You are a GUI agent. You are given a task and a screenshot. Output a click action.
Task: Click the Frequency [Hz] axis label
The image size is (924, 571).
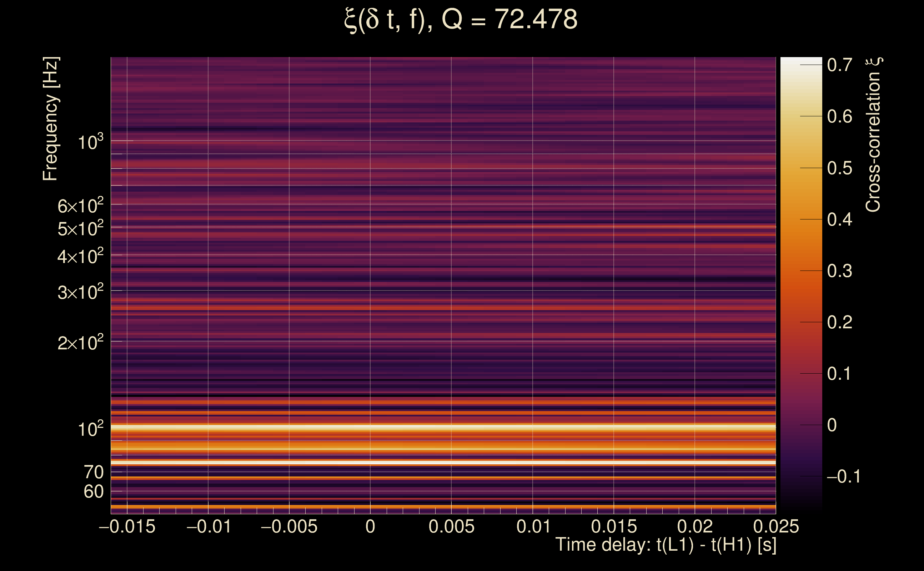(51, 119)
